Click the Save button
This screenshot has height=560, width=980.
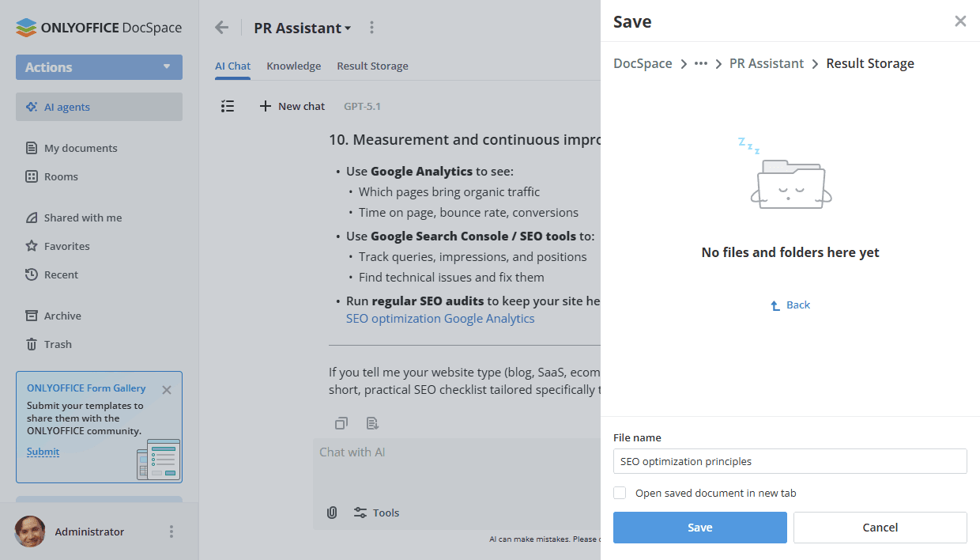[x=699, y=528]
